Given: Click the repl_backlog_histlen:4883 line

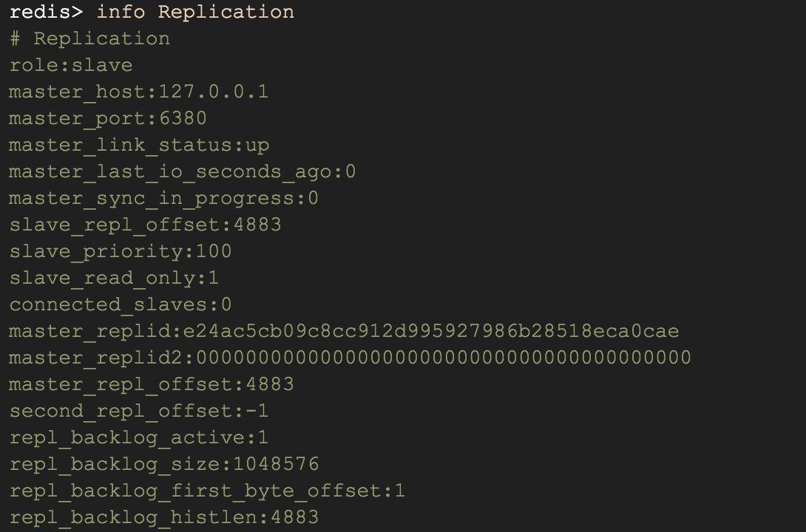Looking at the screenshot, I should (164, 517).
